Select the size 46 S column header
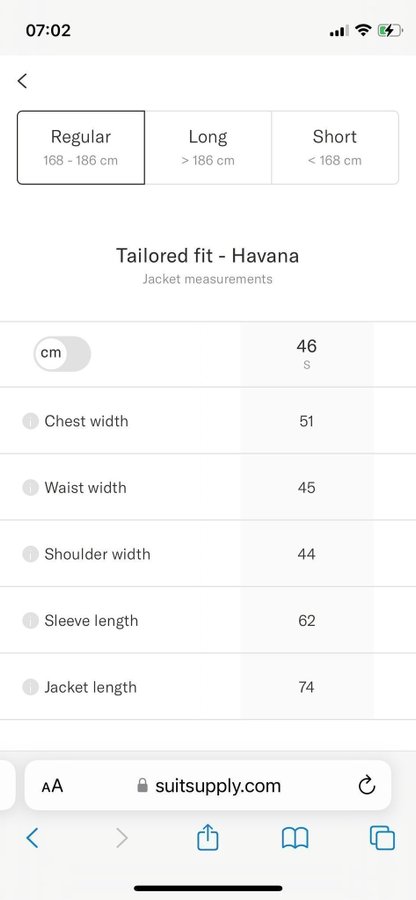Screen dimensions: 416x900 click(306, 354)
